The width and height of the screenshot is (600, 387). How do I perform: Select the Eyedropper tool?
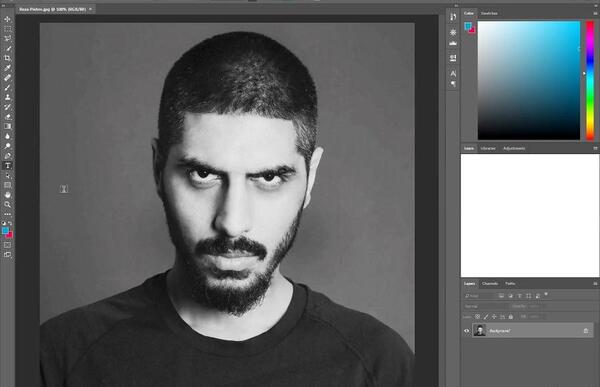tap(8, 68)
